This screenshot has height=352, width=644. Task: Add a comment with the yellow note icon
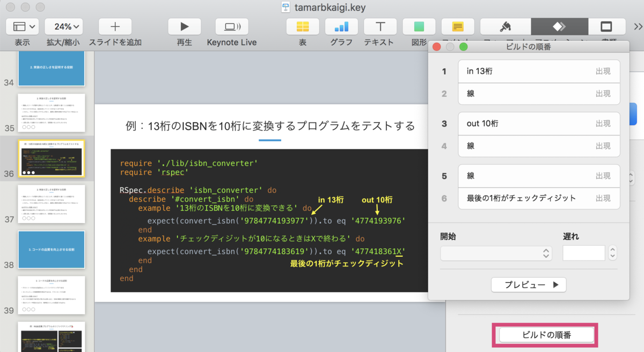coord(457,26)
